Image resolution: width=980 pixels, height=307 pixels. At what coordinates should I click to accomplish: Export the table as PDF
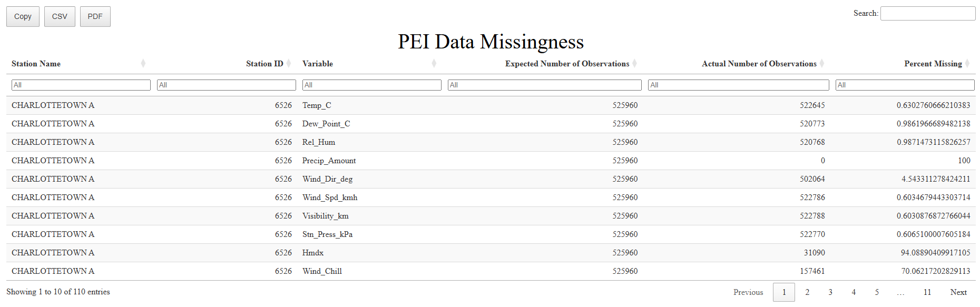point(95,16)
